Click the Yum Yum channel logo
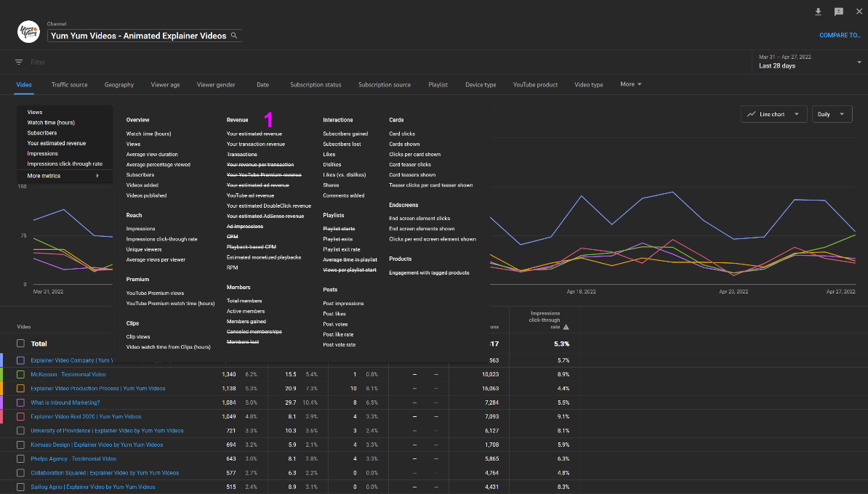868x494 pixels. [28, 32]
